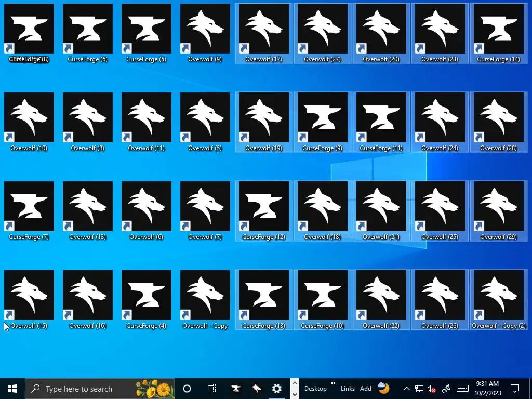532x399 pixels.
Task: Click the Add taskbar toolbar label
Action: (x=365, y=389)
